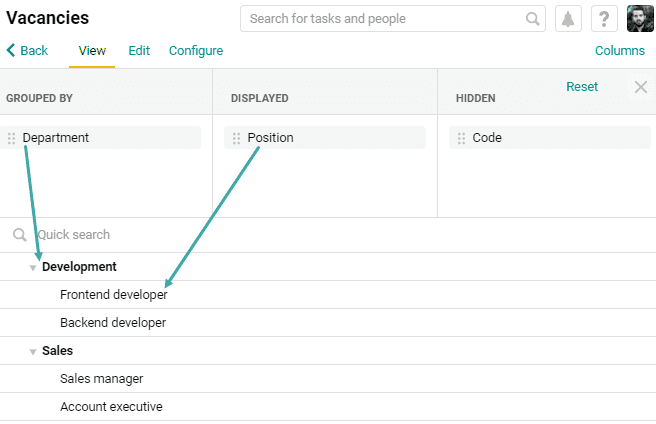Screen dimensions: 656x424
Task: Open the Configure tab
Action: point(196,51)
